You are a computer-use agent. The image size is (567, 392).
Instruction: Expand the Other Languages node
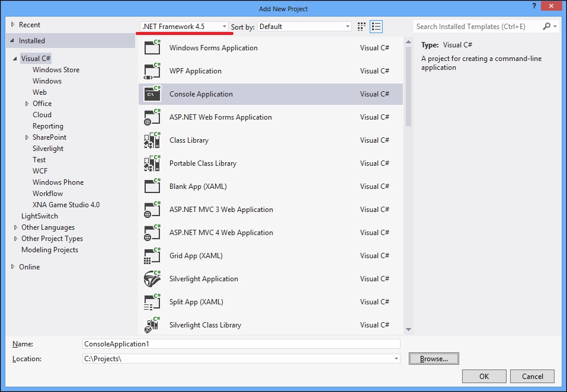[x=16, y=227]
